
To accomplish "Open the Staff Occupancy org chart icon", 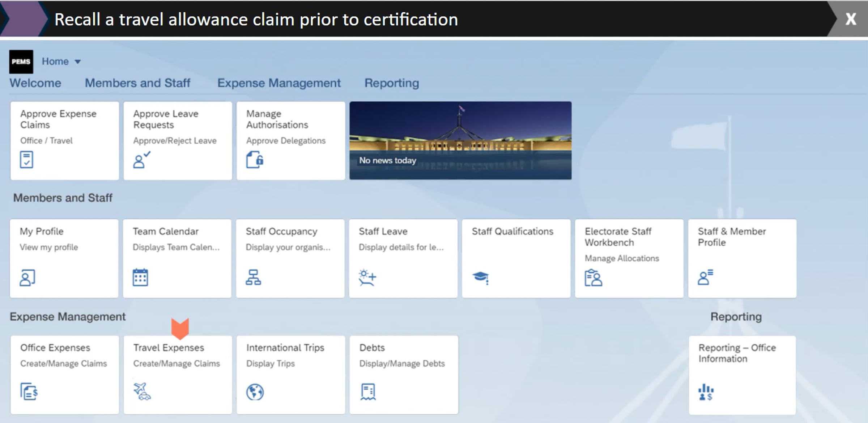I will [253, 278].
